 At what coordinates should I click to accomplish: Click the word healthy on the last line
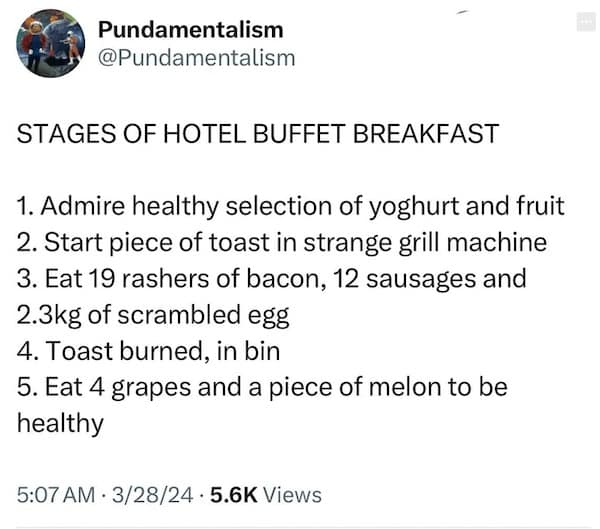(x=60, y=423)
